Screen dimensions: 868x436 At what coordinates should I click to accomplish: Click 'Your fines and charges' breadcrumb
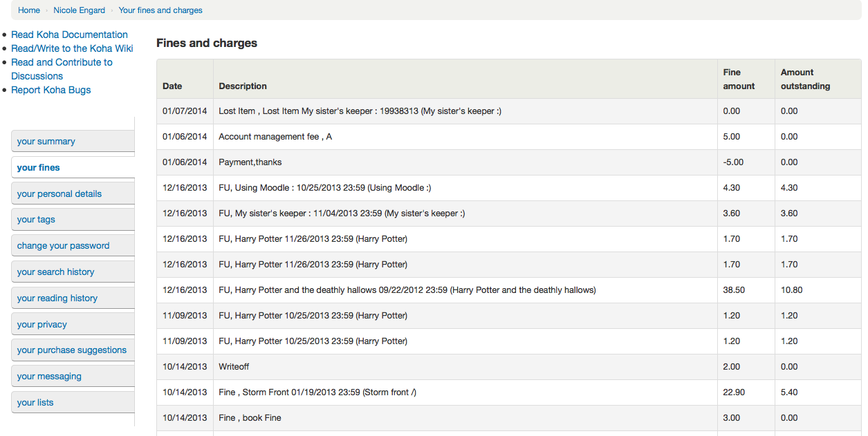[160, 10]
